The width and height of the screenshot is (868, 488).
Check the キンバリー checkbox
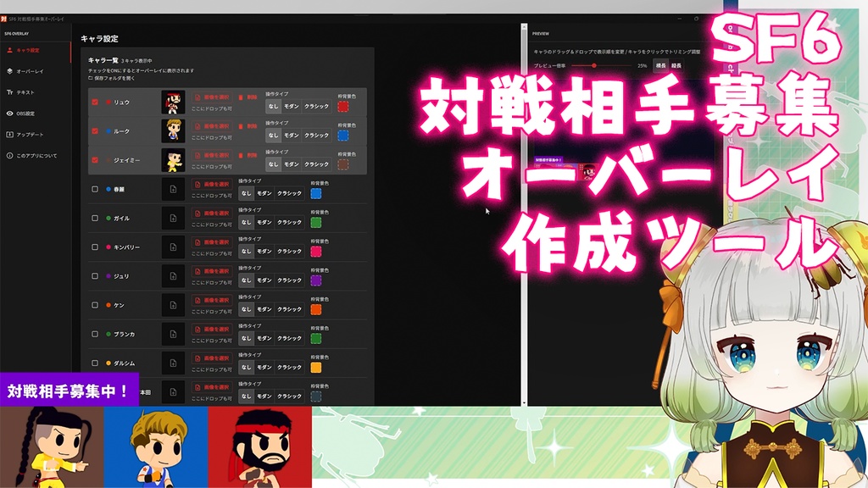click(95, 247)
